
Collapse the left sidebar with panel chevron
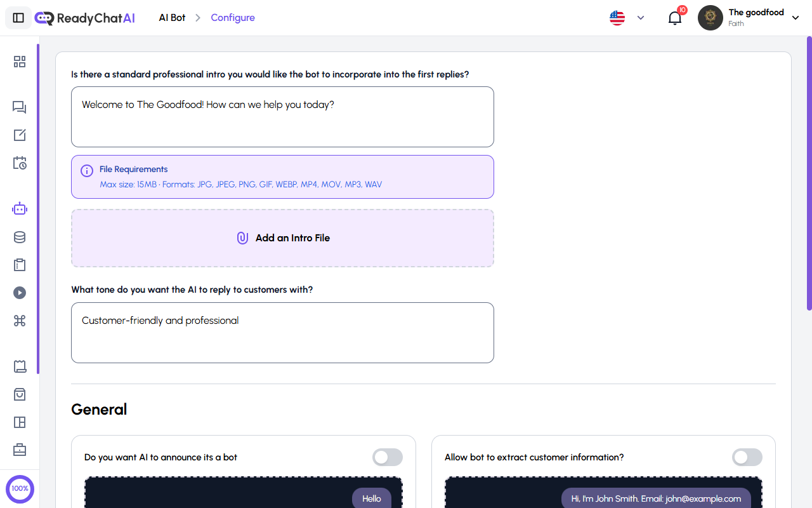coord(18,17)
